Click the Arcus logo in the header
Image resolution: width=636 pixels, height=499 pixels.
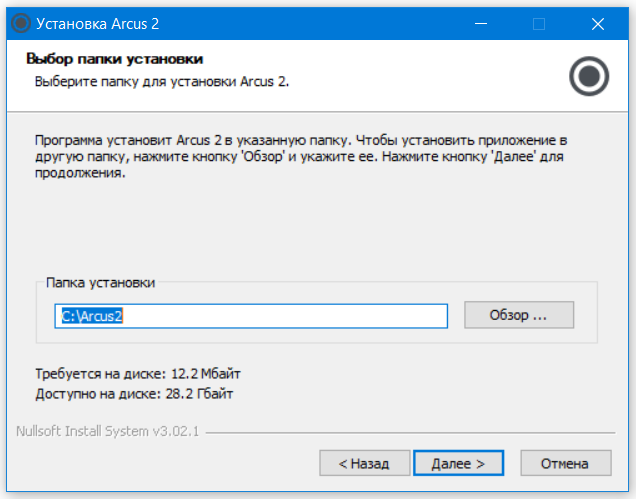tap(589, 76)
